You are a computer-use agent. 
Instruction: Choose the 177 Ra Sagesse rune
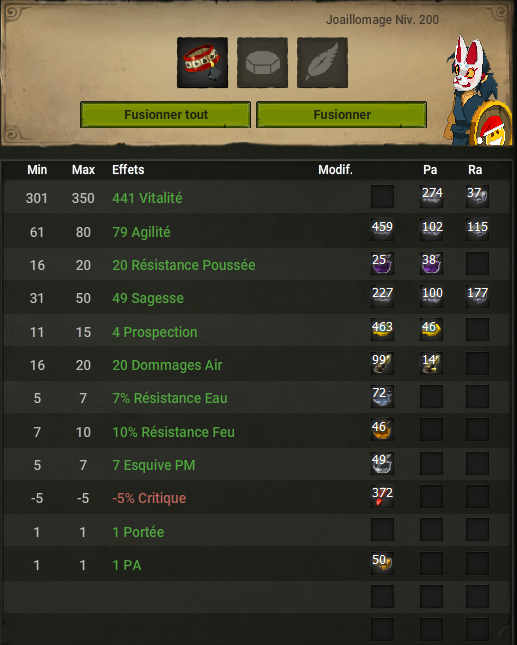click(477, 296)
